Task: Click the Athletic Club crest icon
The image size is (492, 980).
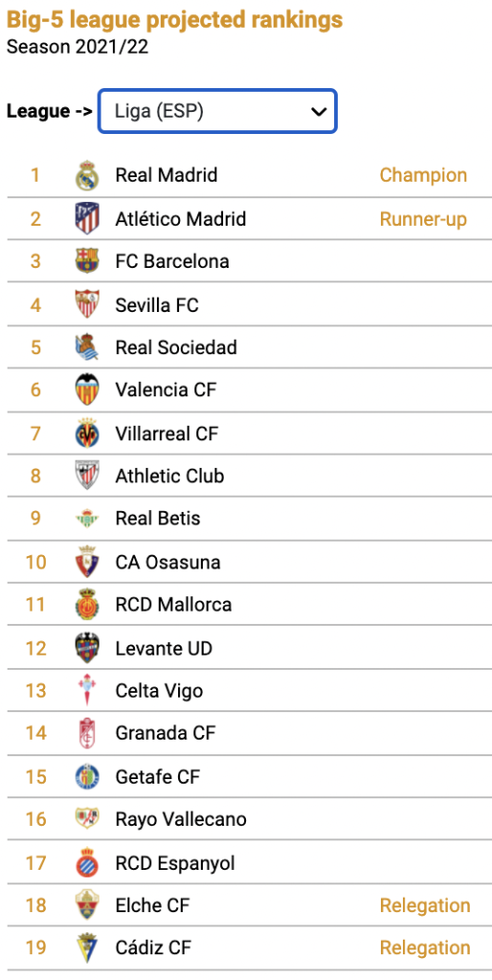Action: coord(87,476)
